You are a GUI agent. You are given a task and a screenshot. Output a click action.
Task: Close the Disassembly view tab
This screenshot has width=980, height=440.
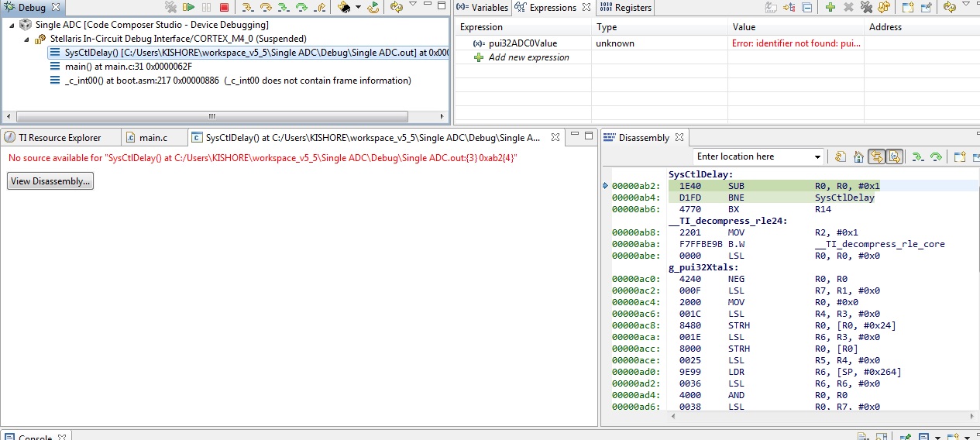pyautogui.click(x=679, y=138)
